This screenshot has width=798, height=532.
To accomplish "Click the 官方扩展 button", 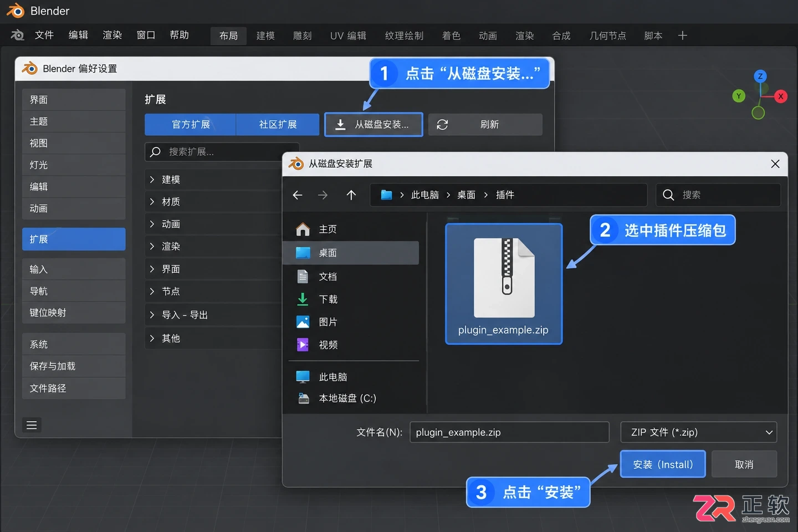I will 191,125.
